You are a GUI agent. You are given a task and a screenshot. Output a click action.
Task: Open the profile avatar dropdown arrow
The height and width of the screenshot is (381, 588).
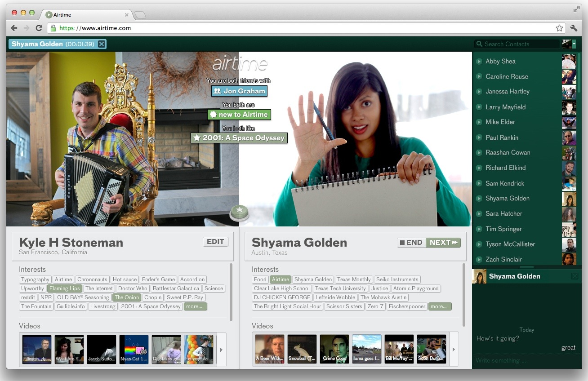click(x=574, y=44)
